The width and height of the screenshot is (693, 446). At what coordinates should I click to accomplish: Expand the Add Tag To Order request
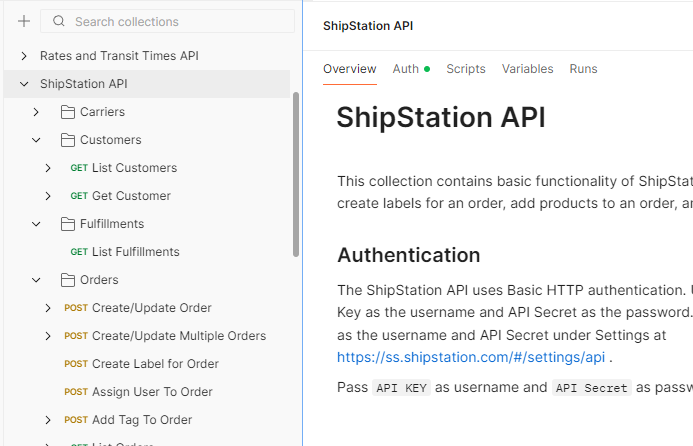coord(48,420)
